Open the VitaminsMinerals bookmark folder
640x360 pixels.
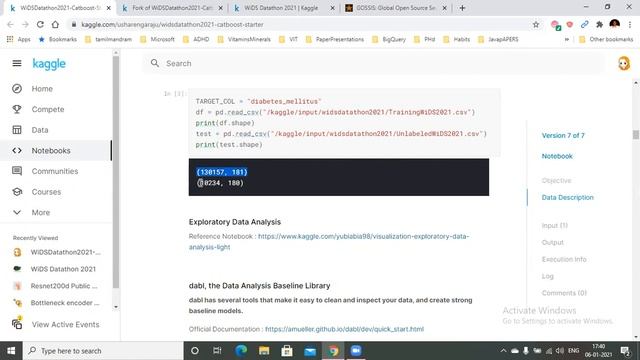coord(244,39)
